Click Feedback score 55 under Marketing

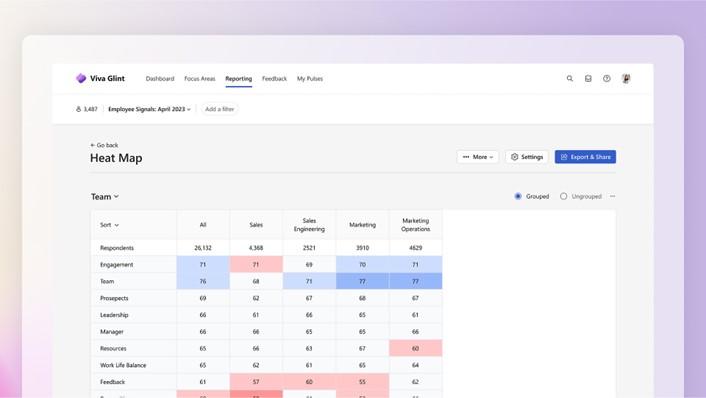coord(362,382)
